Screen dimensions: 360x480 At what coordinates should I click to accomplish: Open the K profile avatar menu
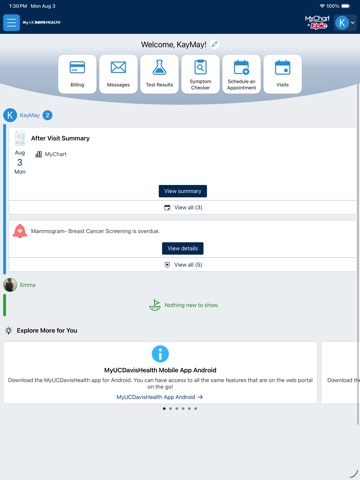pos(345,23)
